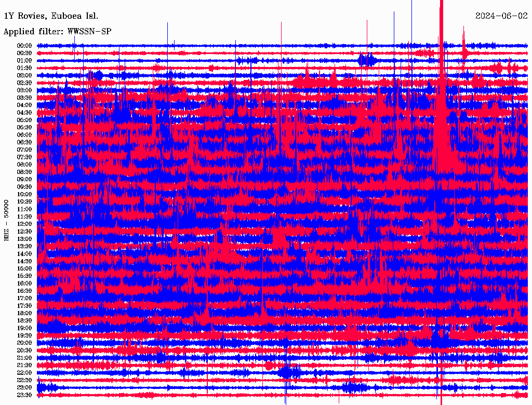Select the 23:00 time label
The image size is (532, 405).
[24, 387]
